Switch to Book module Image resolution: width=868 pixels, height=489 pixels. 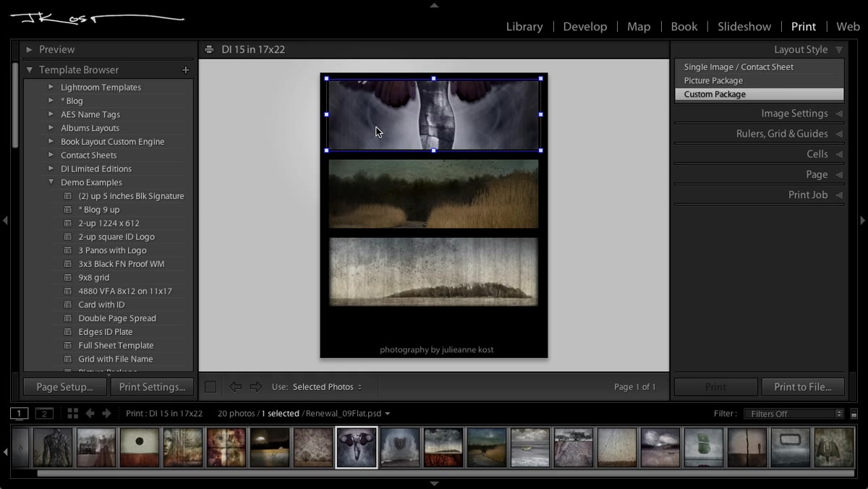tap(684, 27)
